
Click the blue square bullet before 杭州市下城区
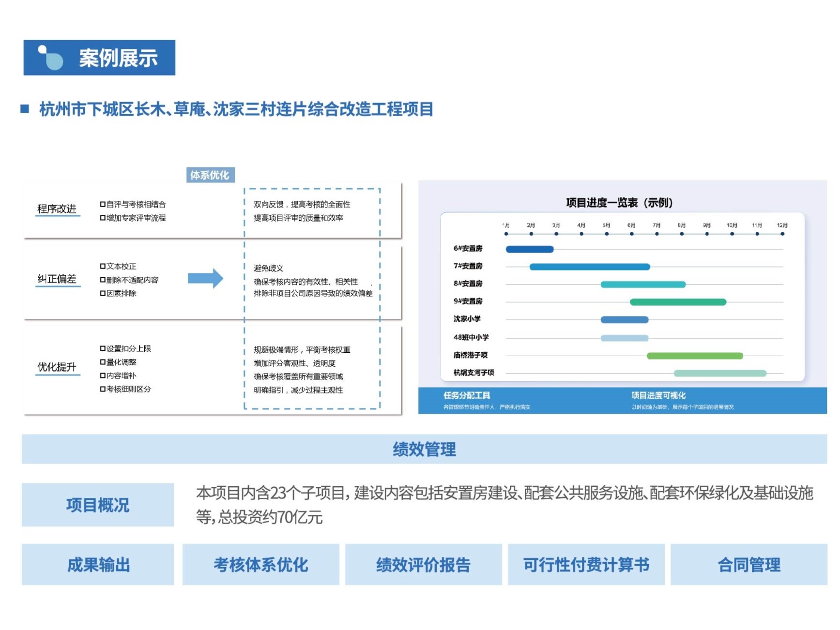[x=25, y=109]
